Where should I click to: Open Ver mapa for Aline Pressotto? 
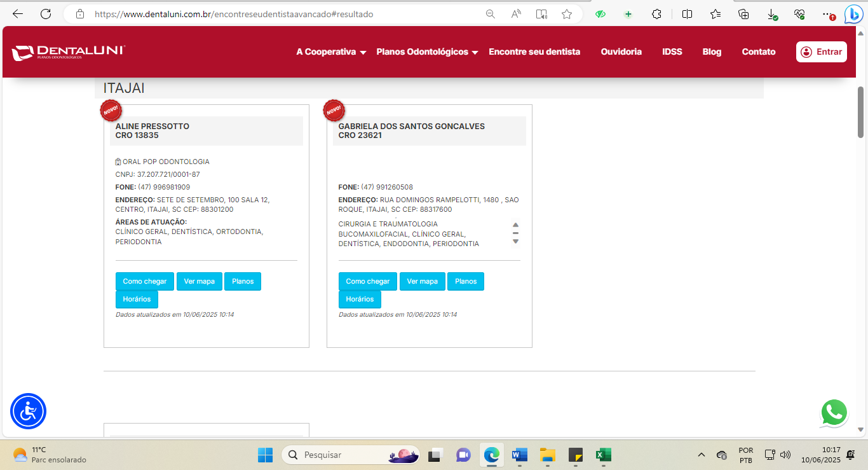point(200,281)
